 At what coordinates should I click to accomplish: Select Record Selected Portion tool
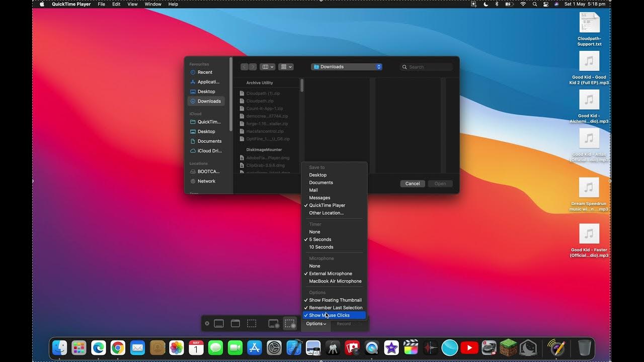290,324
